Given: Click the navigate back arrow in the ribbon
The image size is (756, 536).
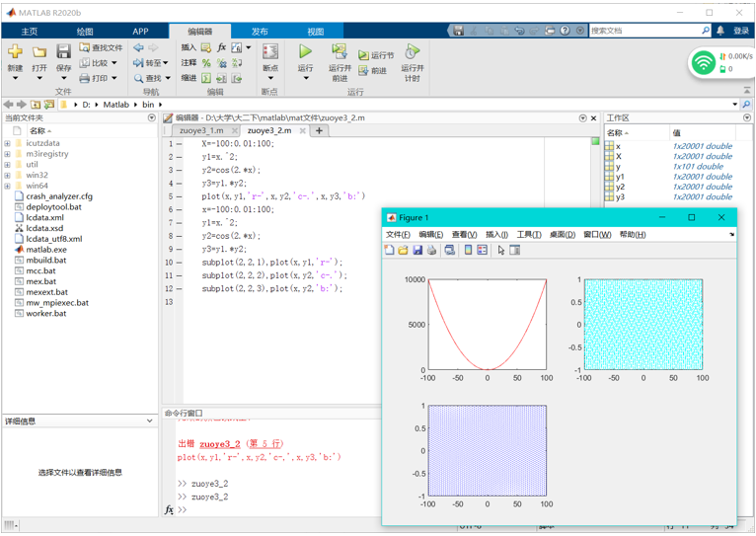Looking at the screenshot, I should [138, 47].
